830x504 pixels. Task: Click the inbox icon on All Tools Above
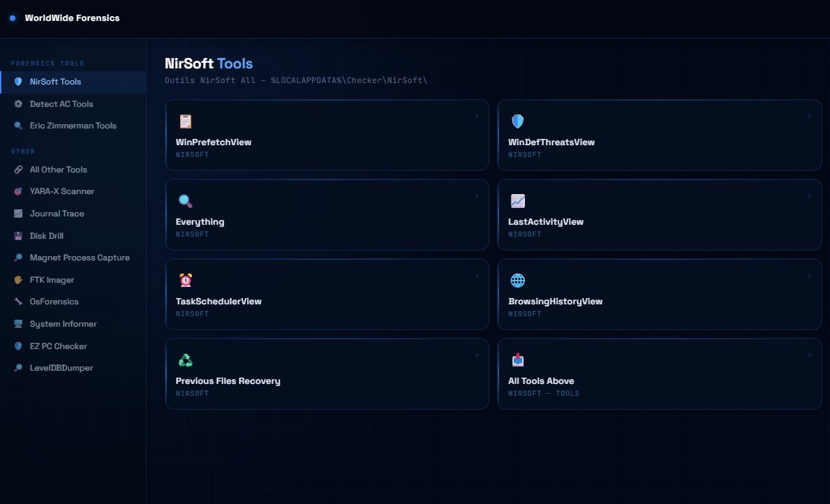[518, 360]
